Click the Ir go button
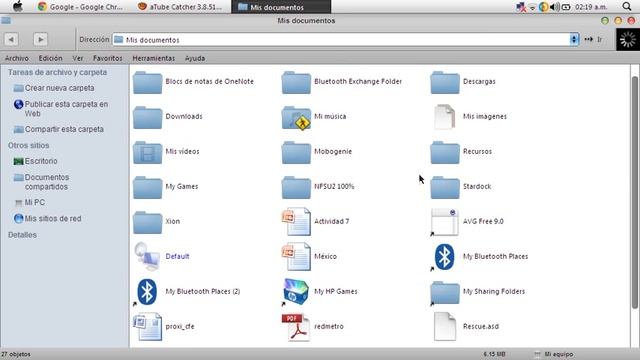The height and width of the screenshot is (360, 640). [594, 40]
